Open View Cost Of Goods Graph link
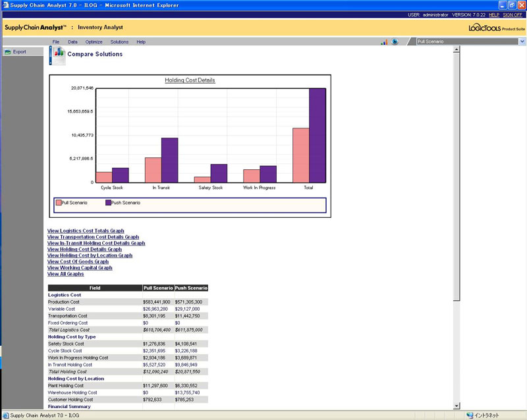 tap(78, 261)
